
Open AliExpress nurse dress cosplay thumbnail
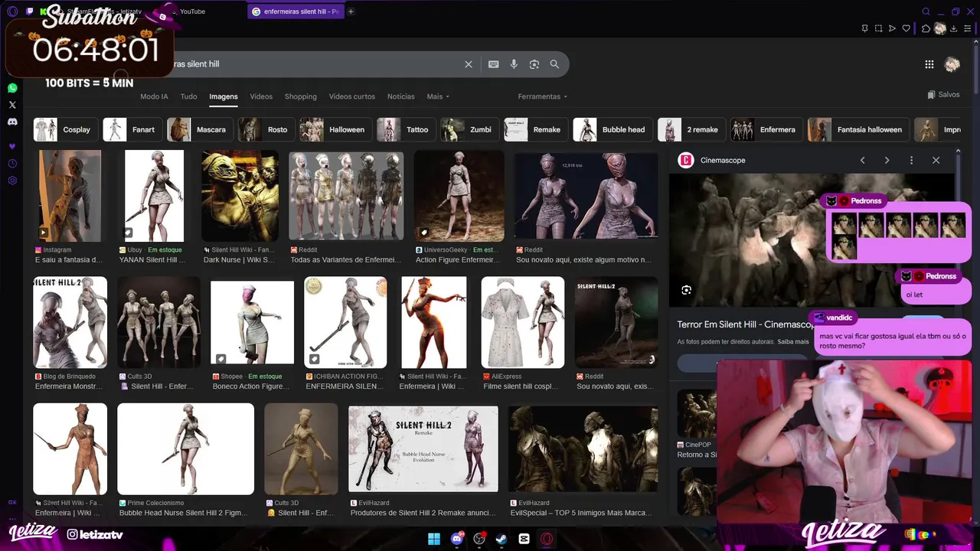coord(523,322)
